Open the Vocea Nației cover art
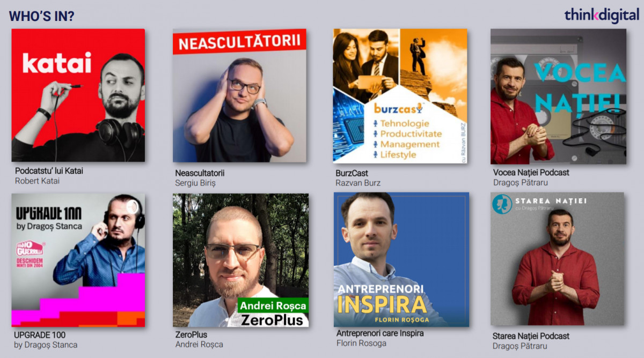Viewport: 644px width, 358px height. [x=558, y=96]
